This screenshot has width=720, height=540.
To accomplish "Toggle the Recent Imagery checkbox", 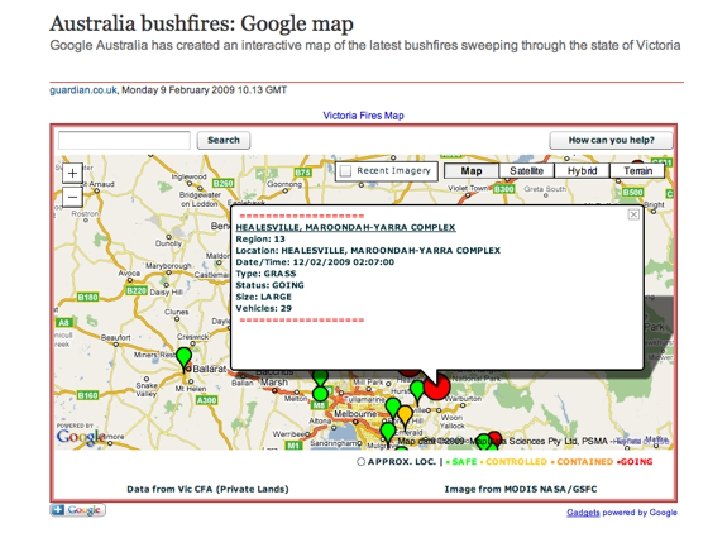I will (x=345, y=171).
